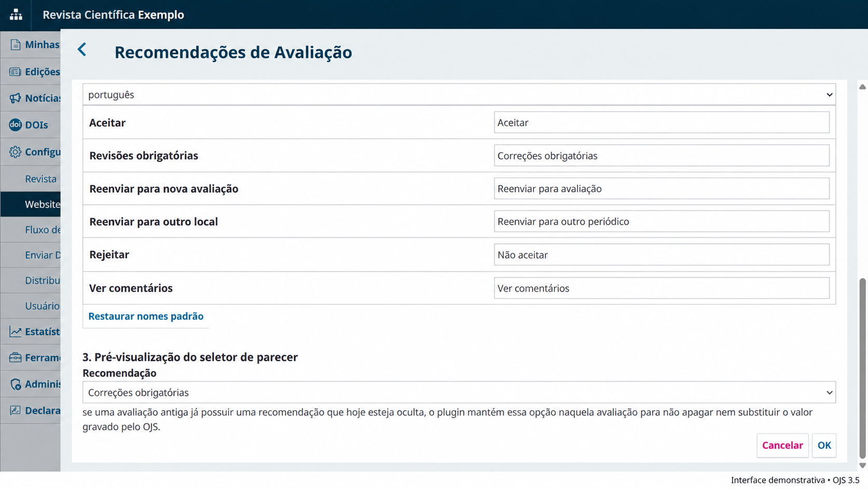Image resolution: width=868 pixels, height=489 pixels.
Task: Click the Pré-visualização do seletor de parecer heading
Action: pyautogui.click(x=190, y=357)
